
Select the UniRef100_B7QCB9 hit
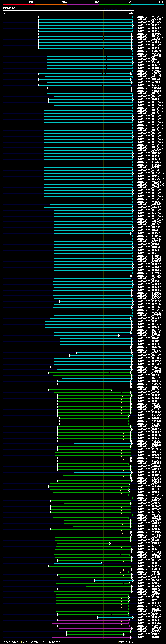point(149,99)
